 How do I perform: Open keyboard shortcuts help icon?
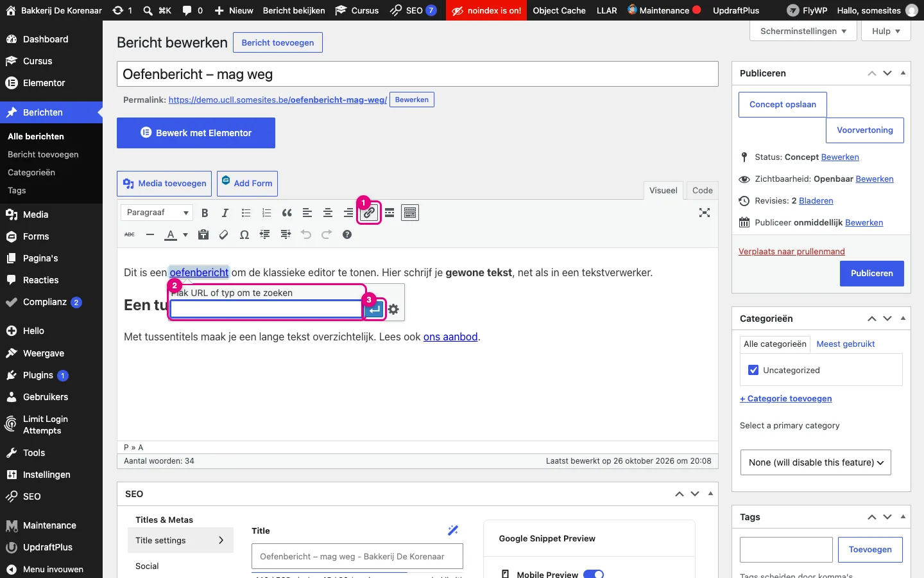click(x=347, y=235)
